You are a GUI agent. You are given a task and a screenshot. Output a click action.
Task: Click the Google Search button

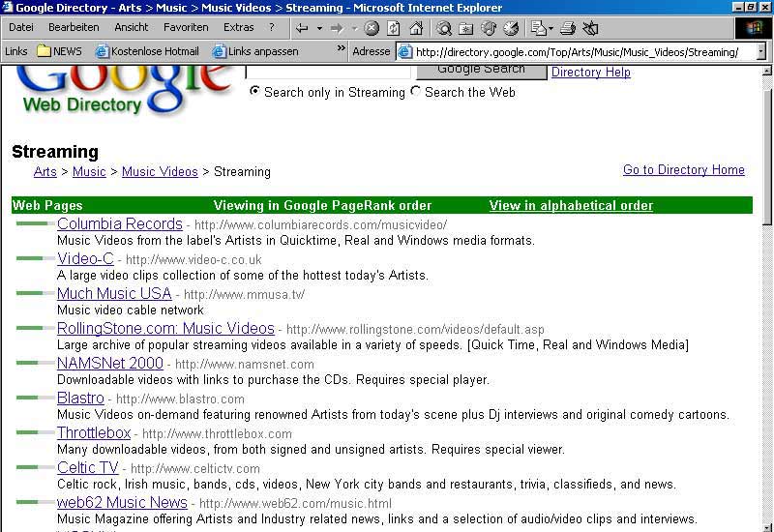coord(481,72)
